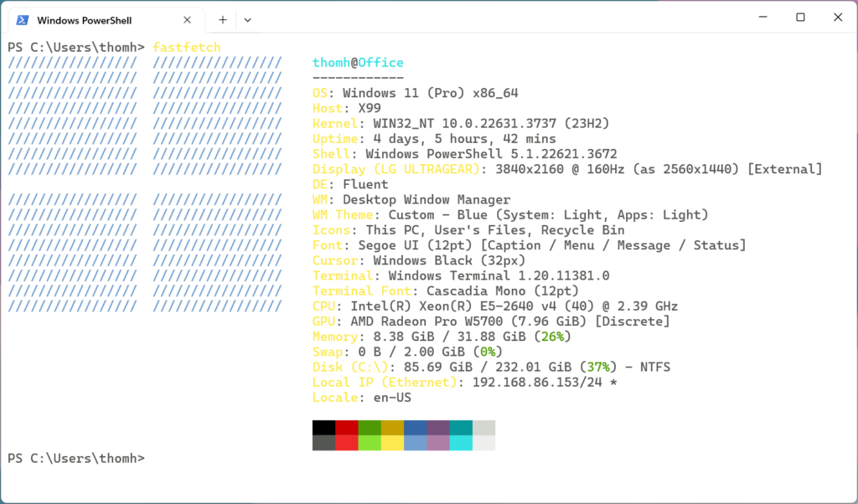Close the Windows PowerShell tab

pyautogui.click(x=188, y=19)
